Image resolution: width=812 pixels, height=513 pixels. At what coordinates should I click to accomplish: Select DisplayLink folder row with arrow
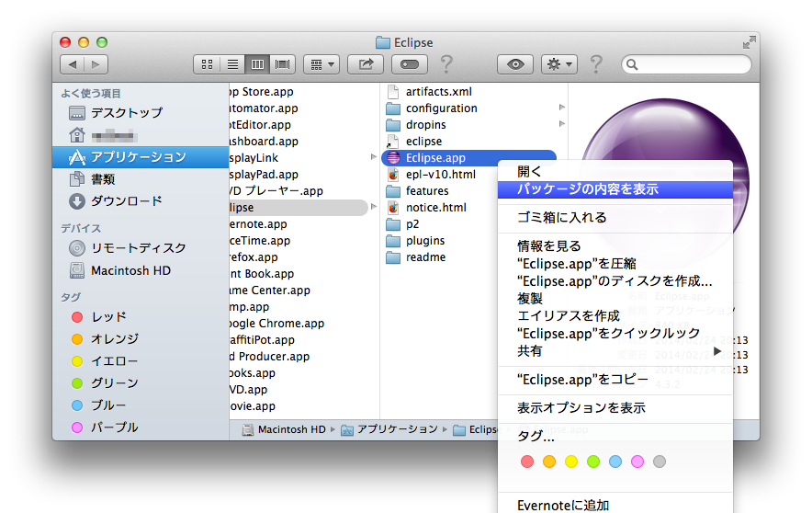click(303, 158)
